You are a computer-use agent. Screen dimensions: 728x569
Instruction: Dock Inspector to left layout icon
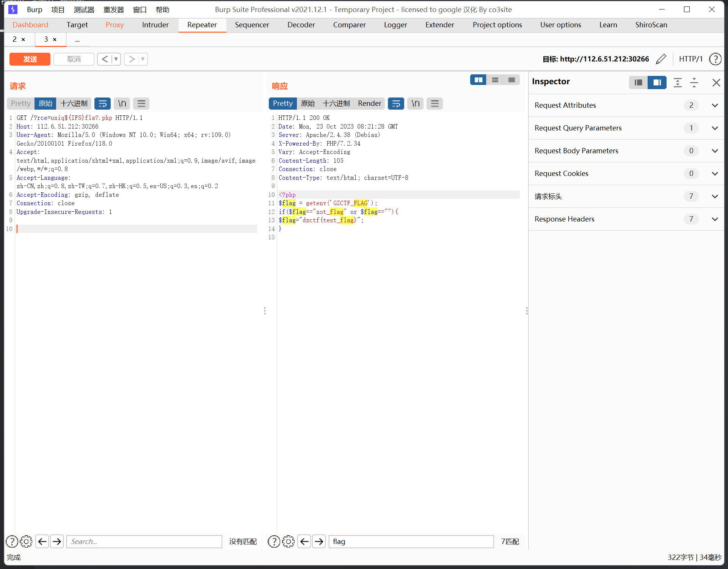click(x=638, y=82)
